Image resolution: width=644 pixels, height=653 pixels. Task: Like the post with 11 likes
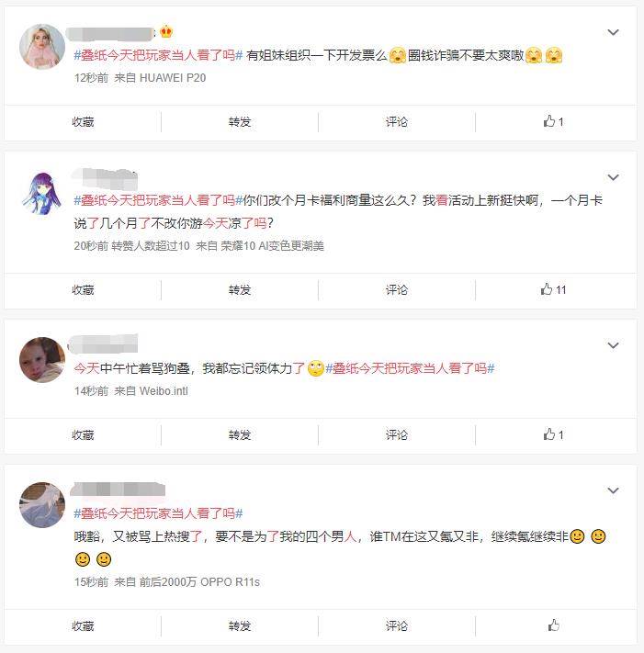click(x=553, y=289)
